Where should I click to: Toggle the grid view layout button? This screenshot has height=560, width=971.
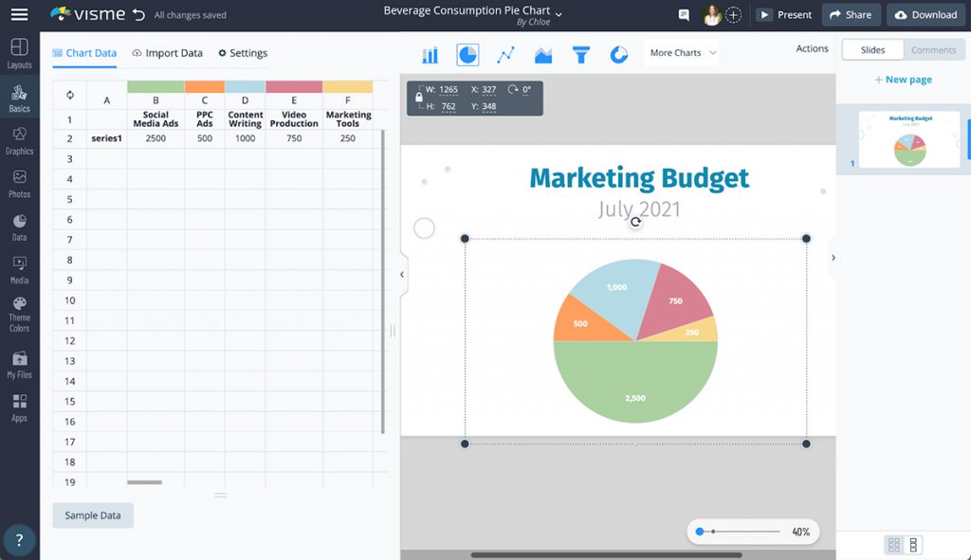pyautogui.click(x=893, y=544)
